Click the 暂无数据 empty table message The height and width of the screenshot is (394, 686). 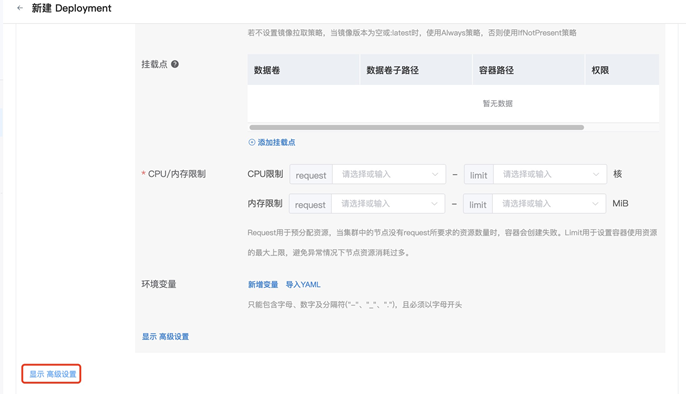click(497, 104)
